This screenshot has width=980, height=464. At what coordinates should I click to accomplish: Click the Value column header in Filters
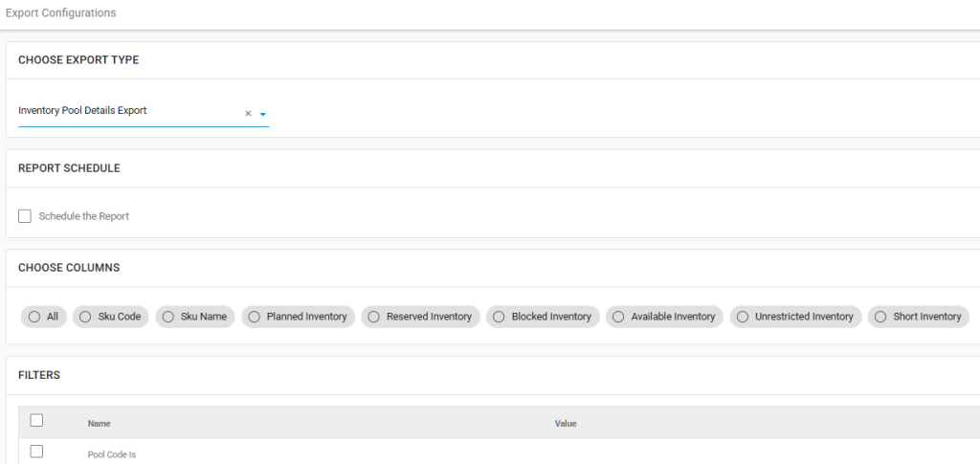(566, 424)
